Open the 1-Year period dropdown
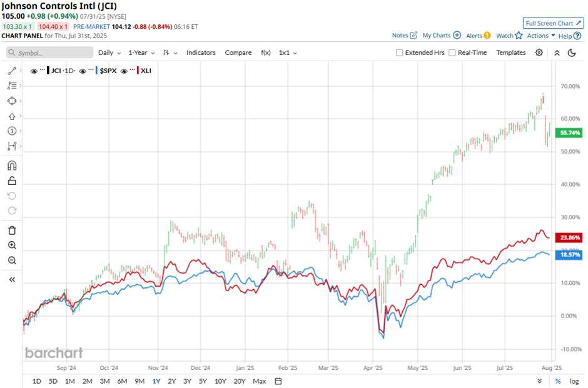This screenshot has height=388, width=588. (141, 53)
